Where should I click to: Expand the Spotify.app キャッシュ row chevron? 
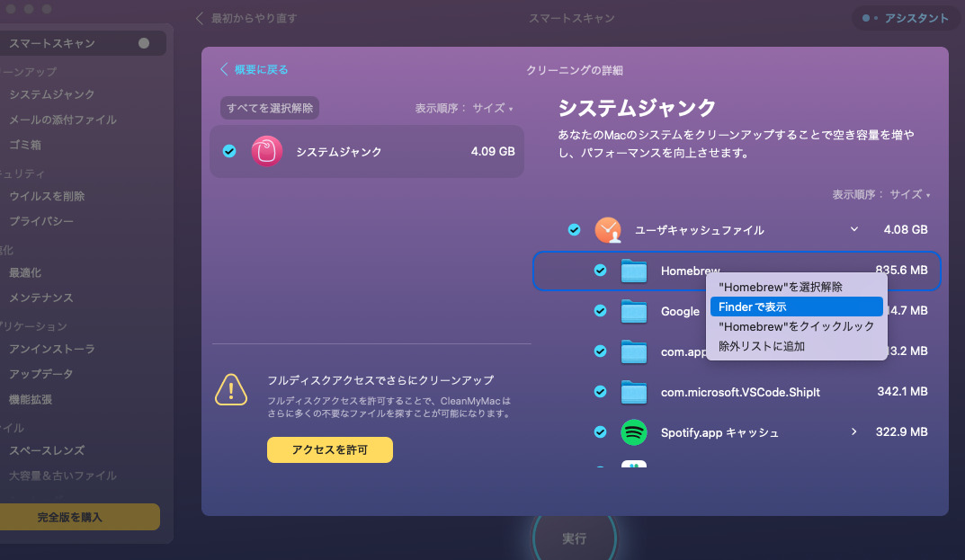(854, 432)
